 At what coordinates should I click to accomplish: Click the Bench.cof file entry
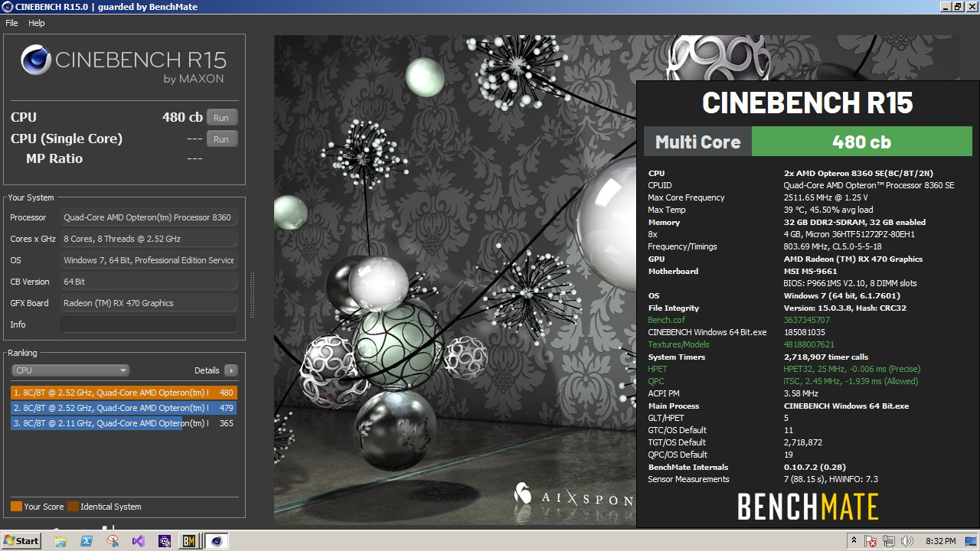(666, 320)
